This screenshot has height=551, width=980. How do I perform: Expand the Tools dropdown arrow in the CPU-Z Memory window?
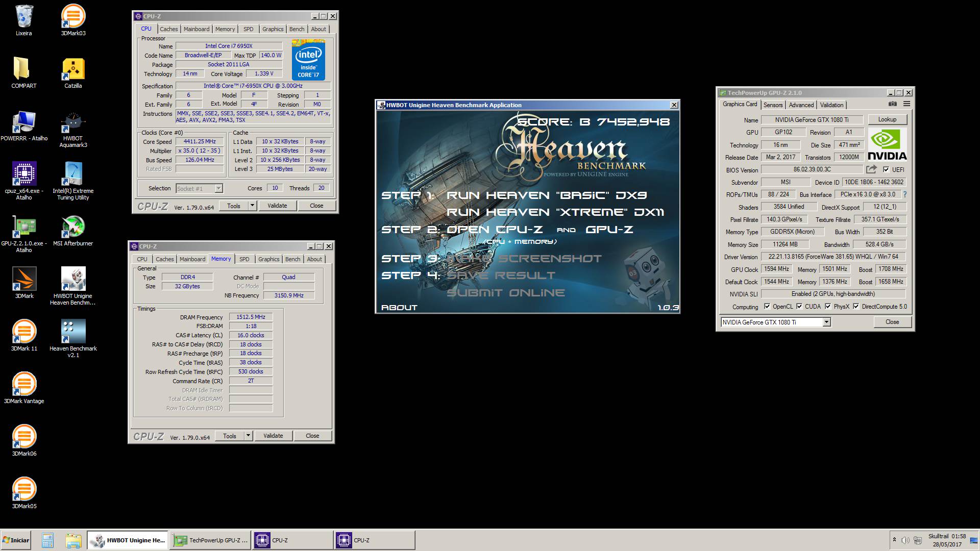(248, 436)
